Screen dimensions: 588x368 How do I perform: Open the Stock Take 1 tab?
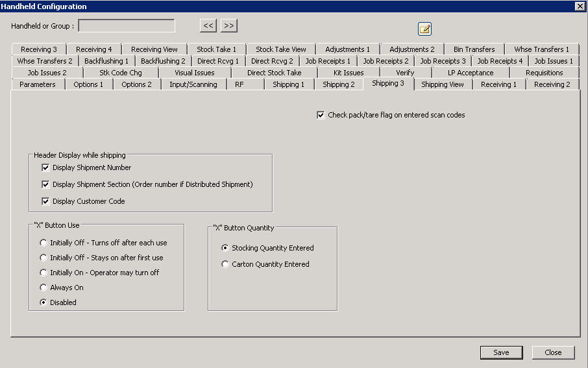tap(216, 49)
